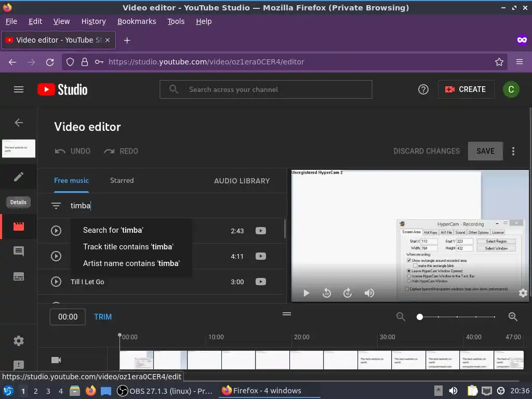Click the video icon on 2:43 track

pyautogui.click(x=261, y=231)
